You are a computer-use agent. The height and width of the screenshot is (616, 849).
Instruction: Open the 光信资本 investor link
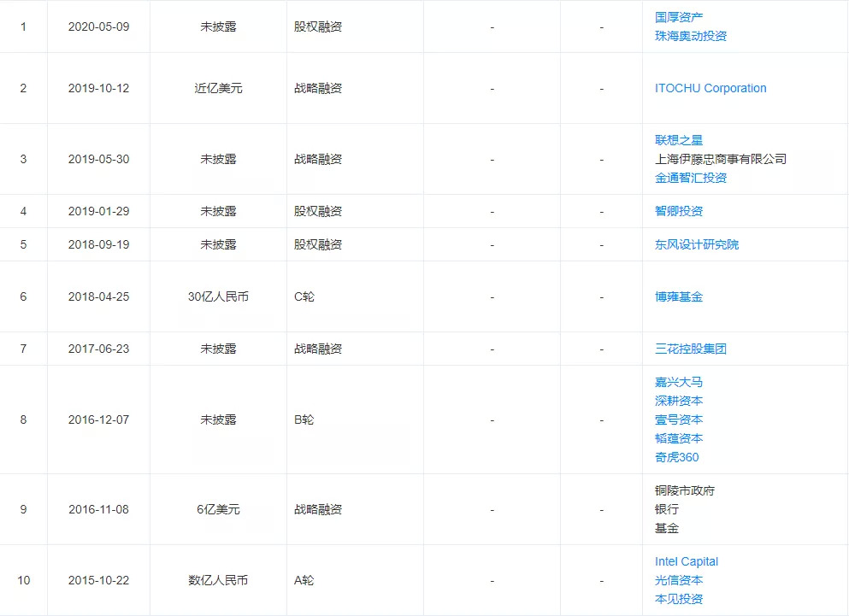[x=679, y=580]
